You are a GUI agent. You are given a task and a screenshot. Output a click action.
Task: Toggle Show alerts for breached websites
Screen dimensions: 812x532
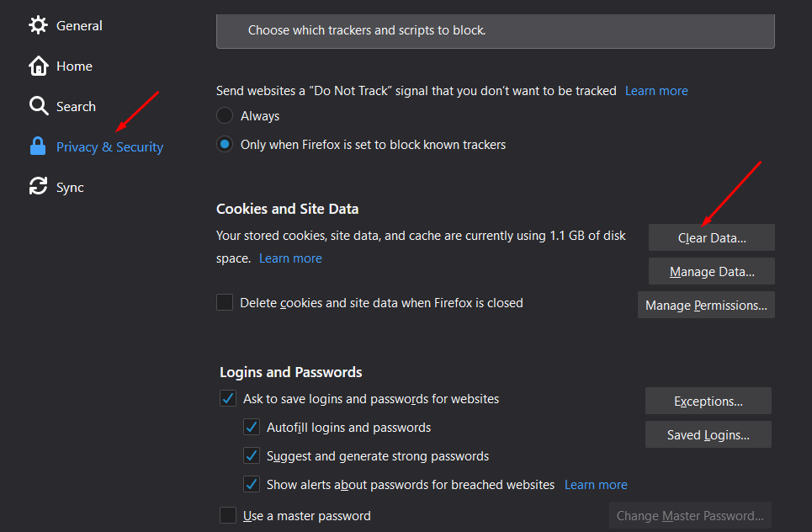click(x=252, y=484)
